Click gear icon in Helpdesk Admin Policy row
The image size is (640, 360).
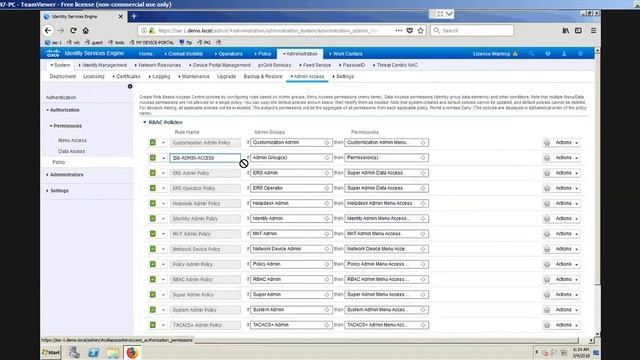tap(547, 204)
